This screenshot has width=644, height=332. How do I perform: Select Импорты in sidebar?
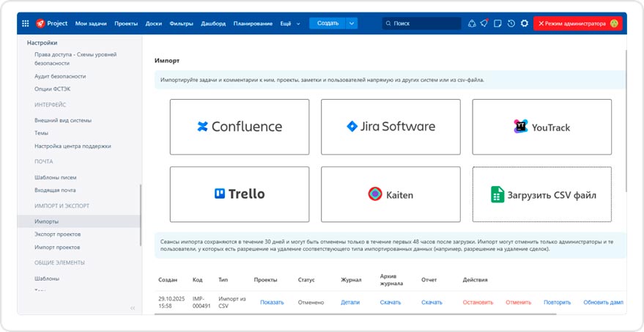(x=78, y=221)
